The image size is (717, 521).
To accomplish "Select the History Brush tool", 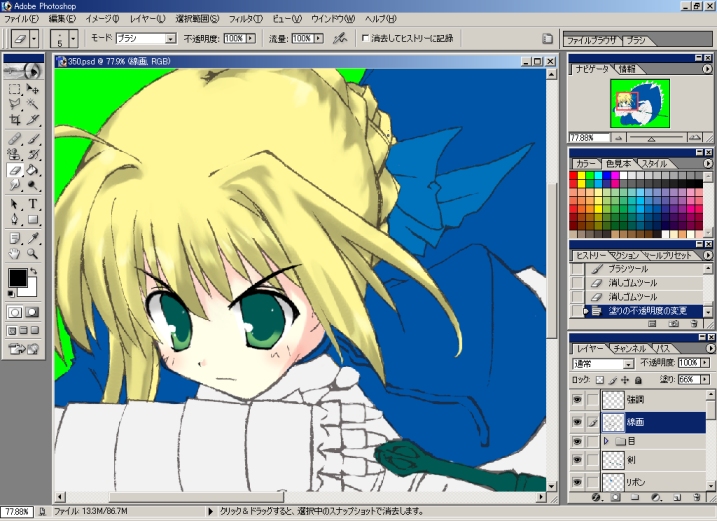I will point(32,154).
